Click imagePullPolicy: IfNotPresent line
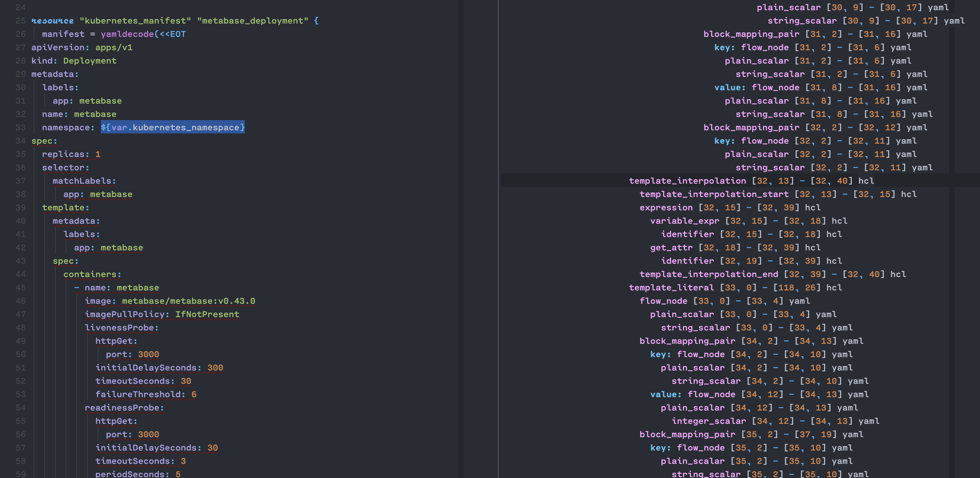 [162, 314]
